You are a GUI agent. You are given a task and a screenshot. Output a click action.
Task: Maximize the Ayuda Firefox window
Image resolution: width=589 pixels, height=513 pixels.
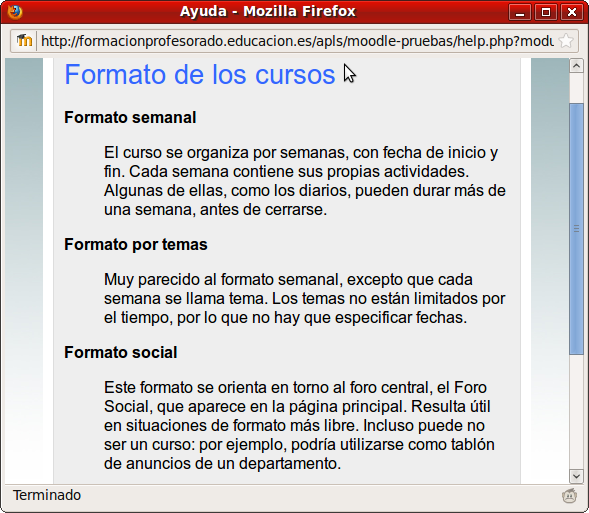(546, 12)
